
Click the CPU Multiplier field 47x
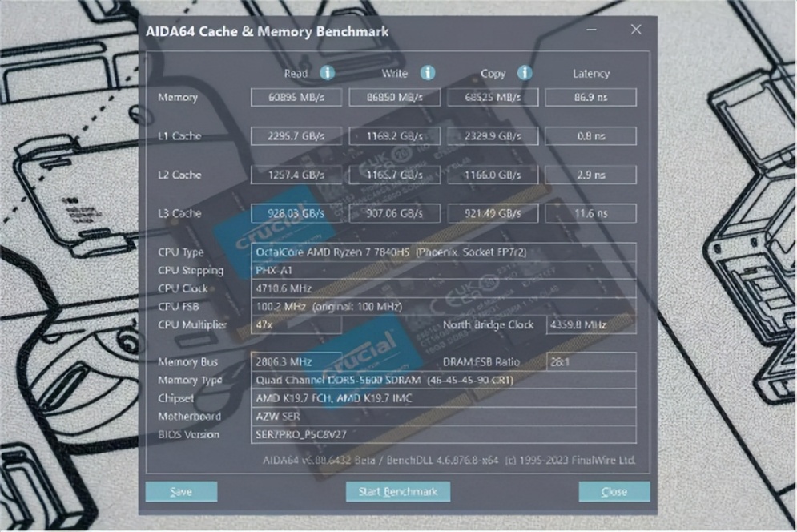click(296, 324)
